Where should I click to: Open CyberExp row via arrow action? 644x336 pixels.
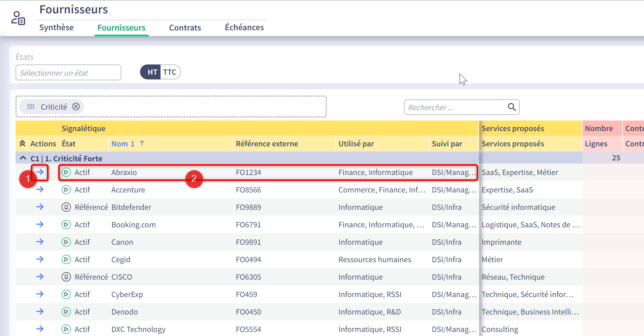coord(40,294)
